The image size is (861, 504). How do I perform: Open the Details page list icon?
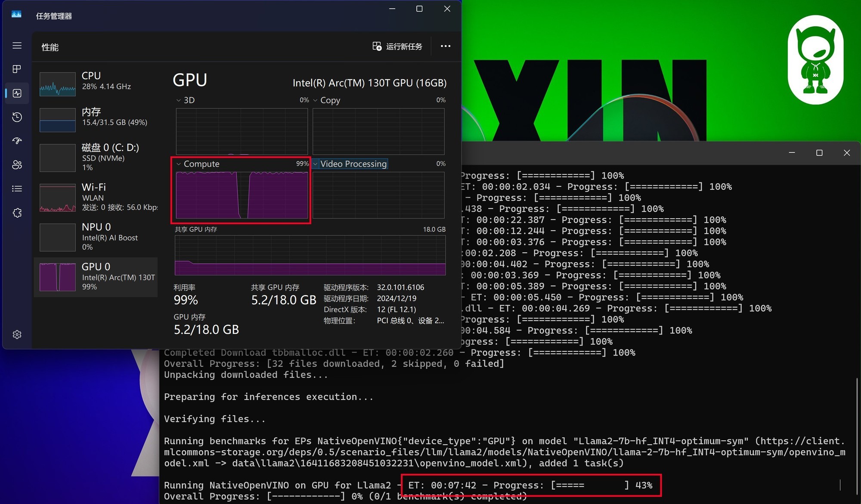click(x=17, y=189)
